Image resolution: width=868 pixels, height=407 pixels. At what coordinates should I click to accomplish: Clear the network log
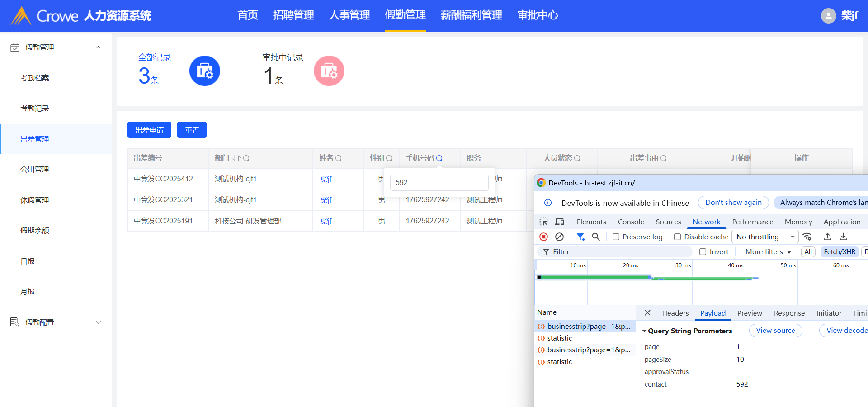[x=559, y=237]
